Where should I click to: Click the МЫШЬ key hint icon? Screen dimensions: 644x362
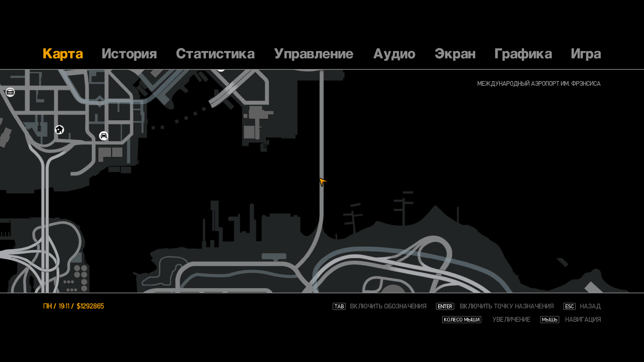(549, 320)
